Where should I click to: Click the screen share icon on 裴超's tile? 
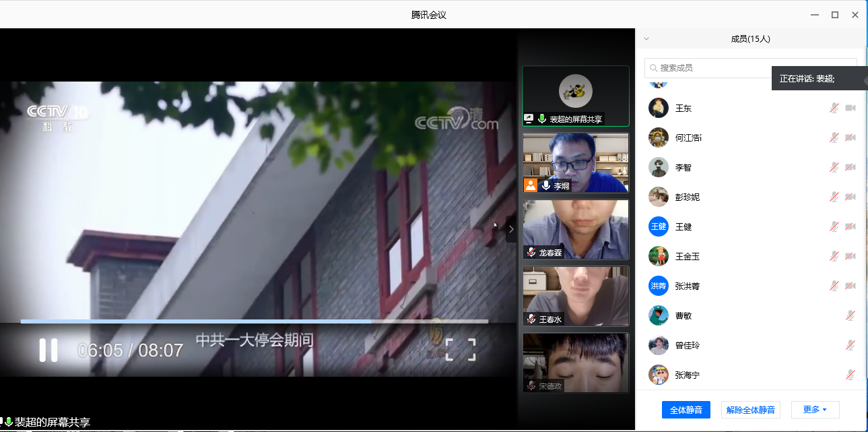(x=529, y=119)
